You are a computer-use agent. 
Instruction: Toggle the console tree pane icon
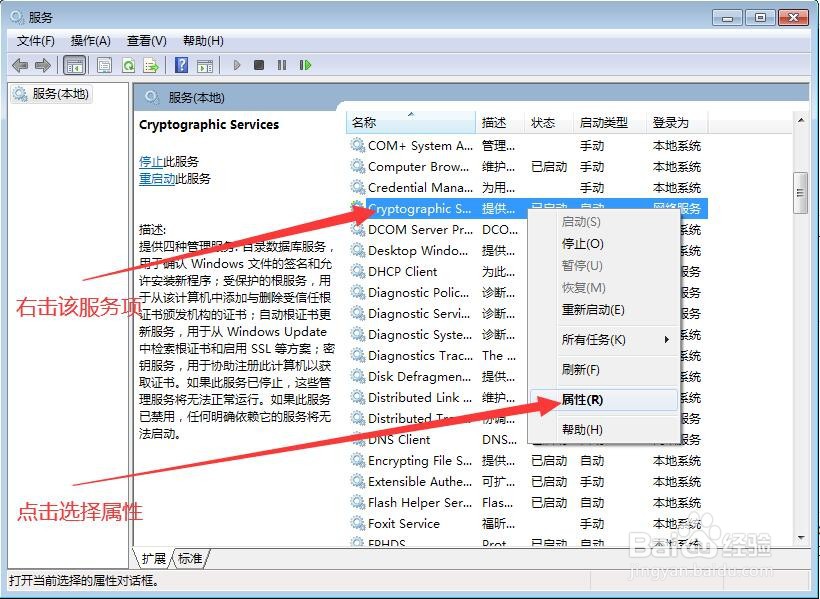(x=75, y=65)
